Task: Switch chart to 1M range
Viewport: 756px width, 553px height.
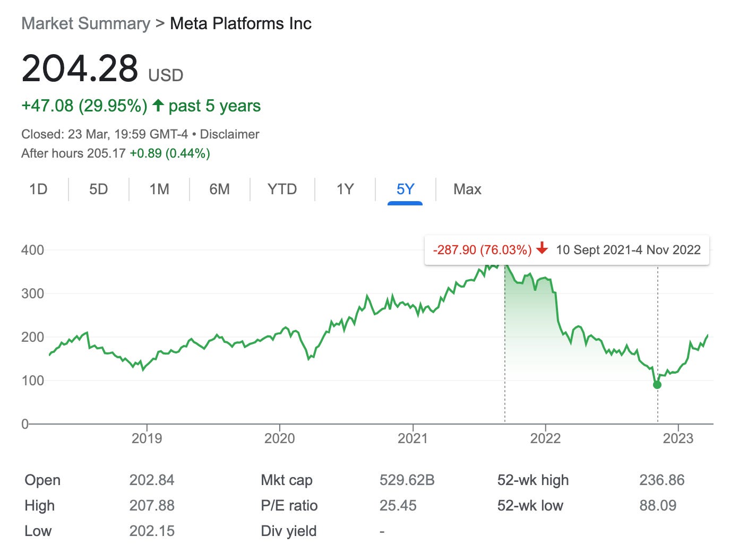Action: click(x=159, y=189)
